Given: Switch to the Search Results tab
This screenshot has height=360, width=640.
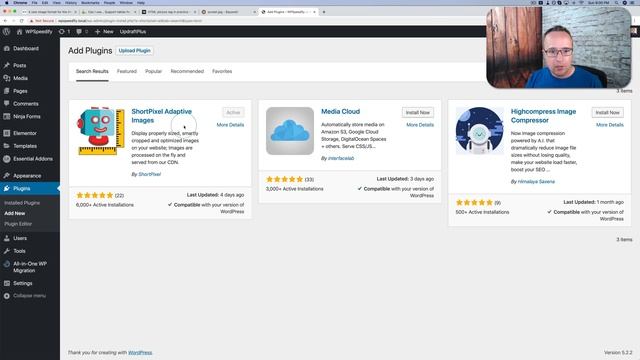Looking at the screenshot, I should tap(92, 71).
